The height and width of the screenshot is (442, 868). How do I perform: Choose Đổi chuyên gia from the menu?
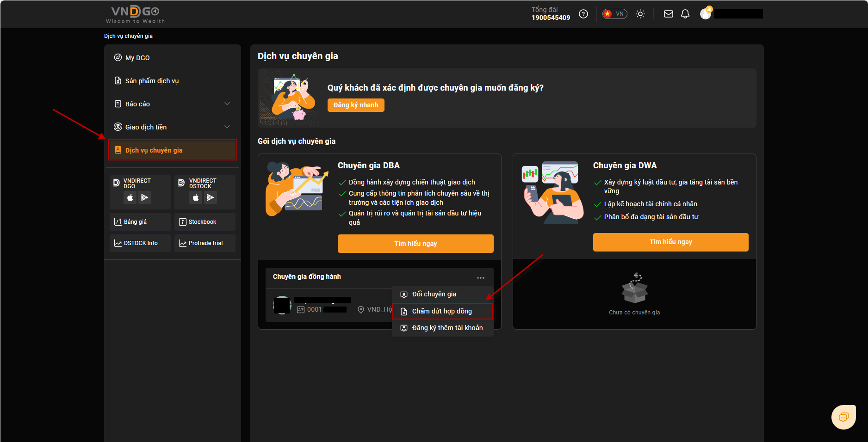pyautogui.click(x=443, y=294)
